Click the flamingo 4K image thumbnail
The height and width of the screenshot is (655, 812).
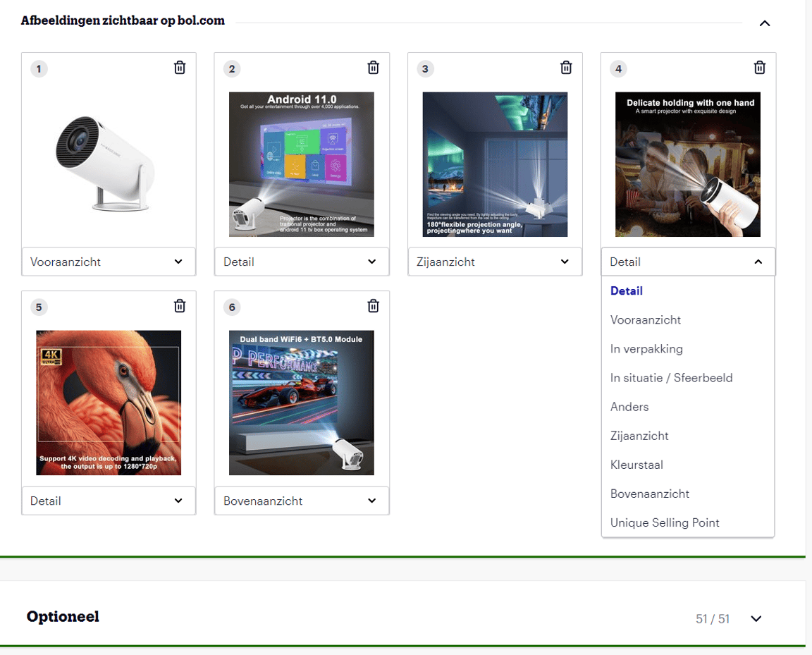pos(109,402)
